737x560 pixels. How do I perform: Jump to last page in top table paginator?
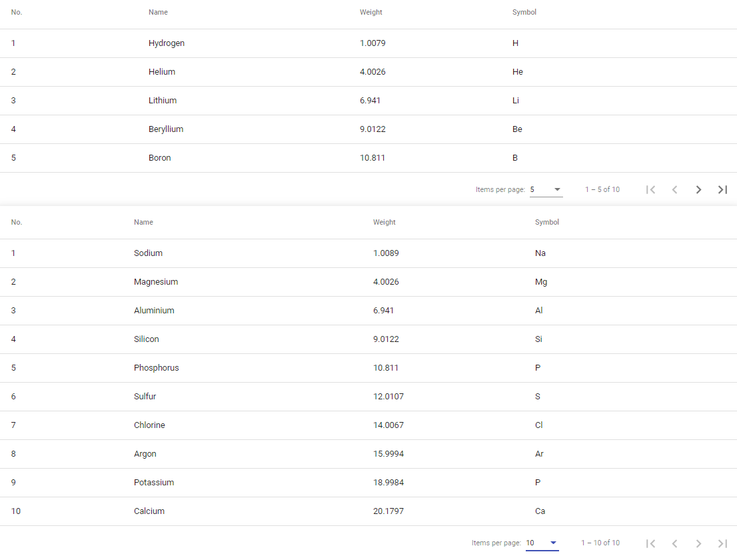point(722,189)
